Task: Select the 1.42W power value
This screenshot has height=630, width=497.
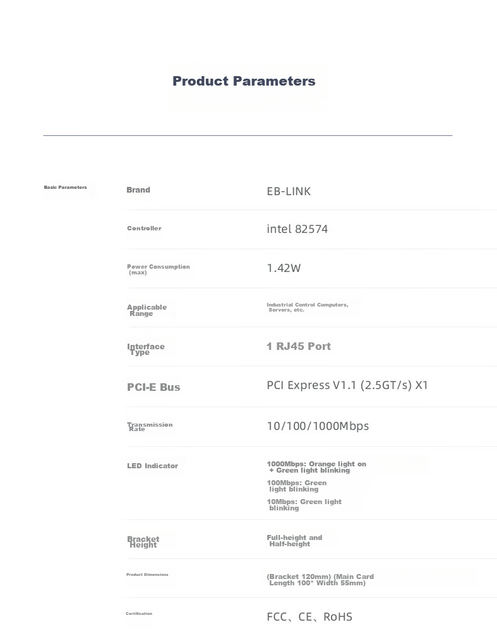Action: coord(284,268)
